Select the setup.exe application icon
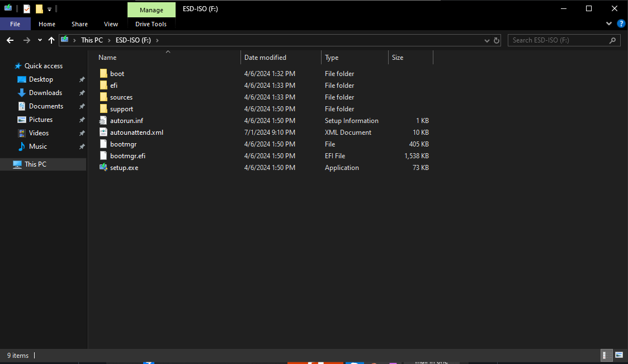The height and width of the screenshot is (364, 628). (103, 168)
